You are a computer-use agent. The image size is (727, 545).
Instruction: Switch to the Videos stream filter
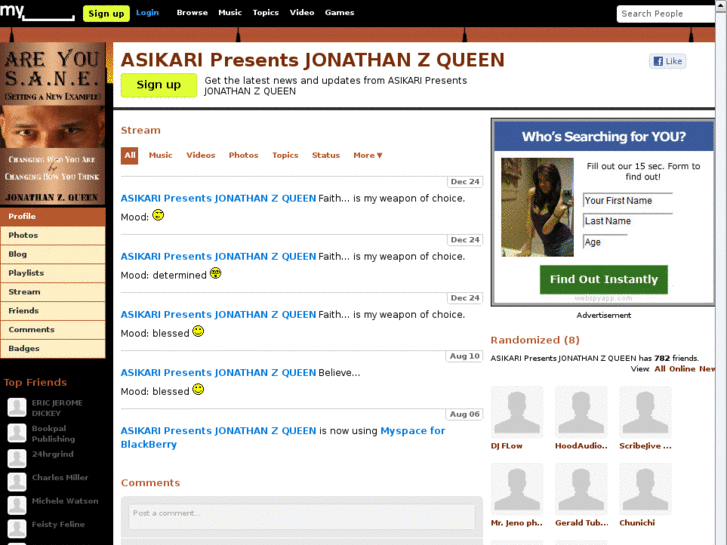pos(201,155)
